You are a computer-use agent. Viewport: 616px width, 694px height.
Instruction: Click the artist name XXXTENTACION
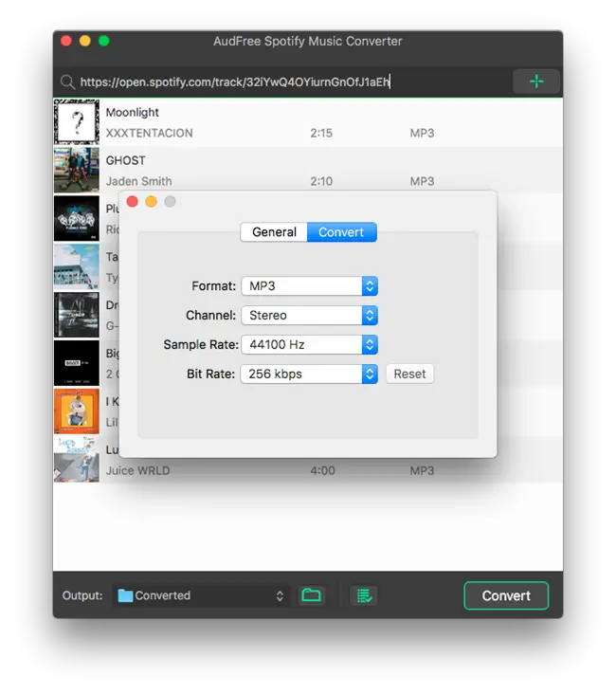[149, 133]
